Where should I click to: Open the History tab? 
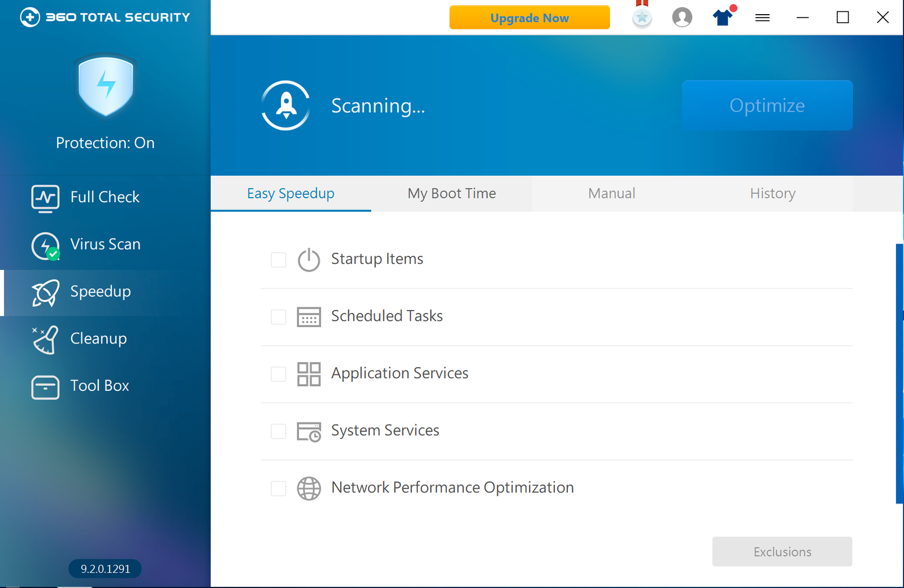[772, 193]
